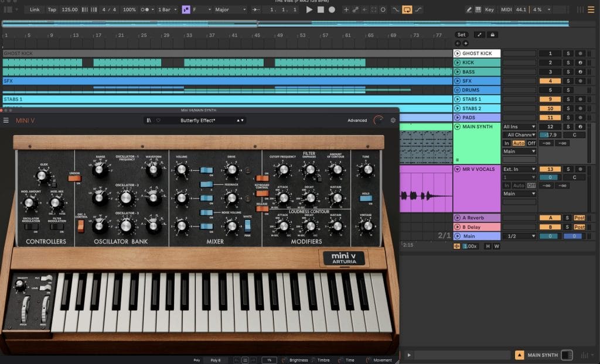The width and height of the screenshot is (600, 364).
Task: Click the A Reverb return track icon
Action: point(457,218)
